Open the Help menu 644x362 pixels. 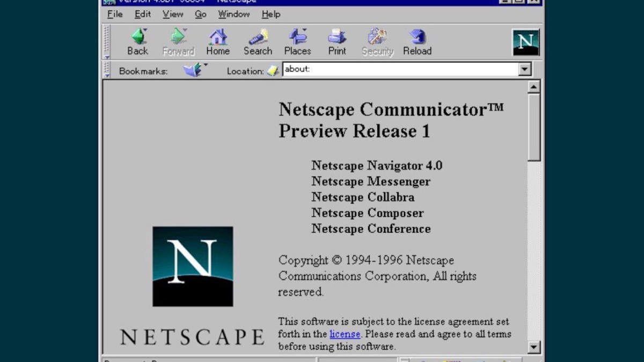click(x=271, y=14)
